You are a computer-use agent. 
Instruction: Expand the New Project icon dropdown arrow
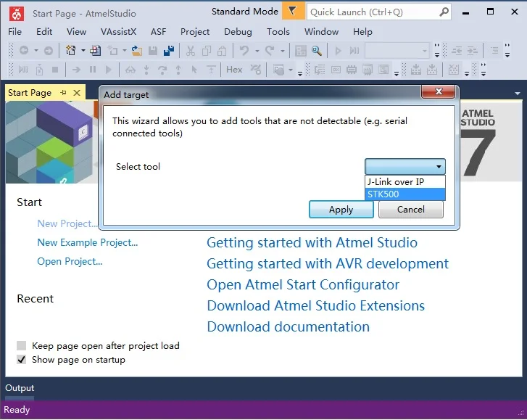point(83,51)
